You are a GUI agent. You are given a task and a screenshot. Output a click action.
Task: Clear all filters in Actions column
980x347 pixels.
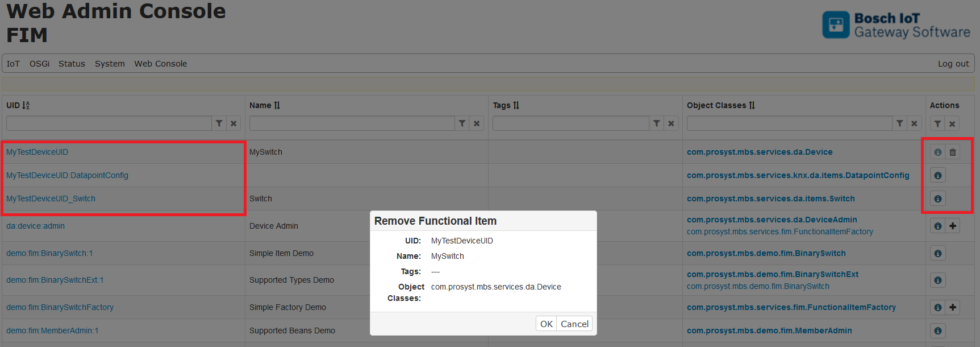point(952,123)
